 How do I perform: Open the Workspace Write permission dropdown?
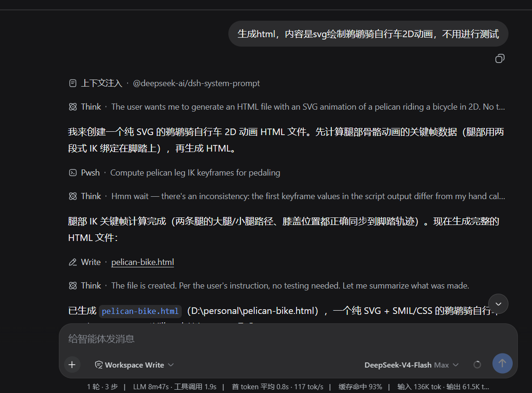coord(134,365)
